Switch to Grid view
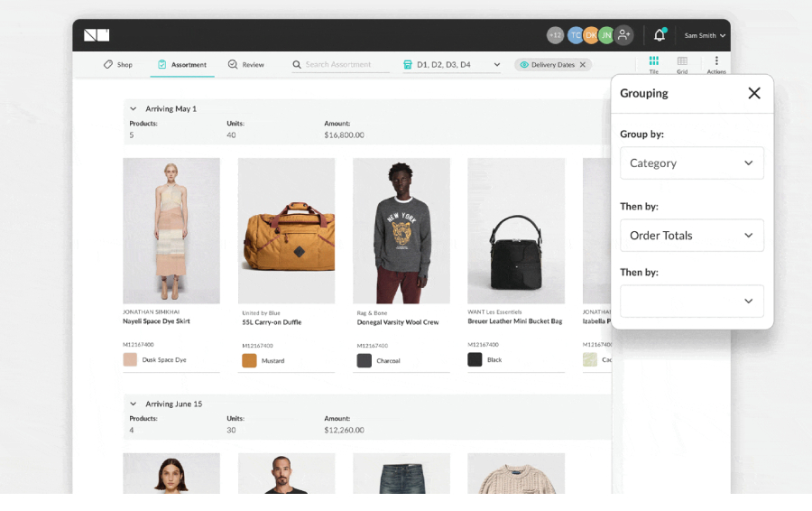812x511 pixels. tap(682, 64)
